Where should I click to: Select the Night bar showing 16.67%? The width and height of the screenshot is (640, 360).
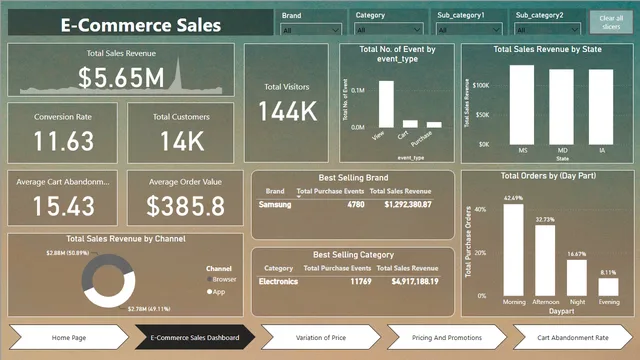click(x=577, y=278)
